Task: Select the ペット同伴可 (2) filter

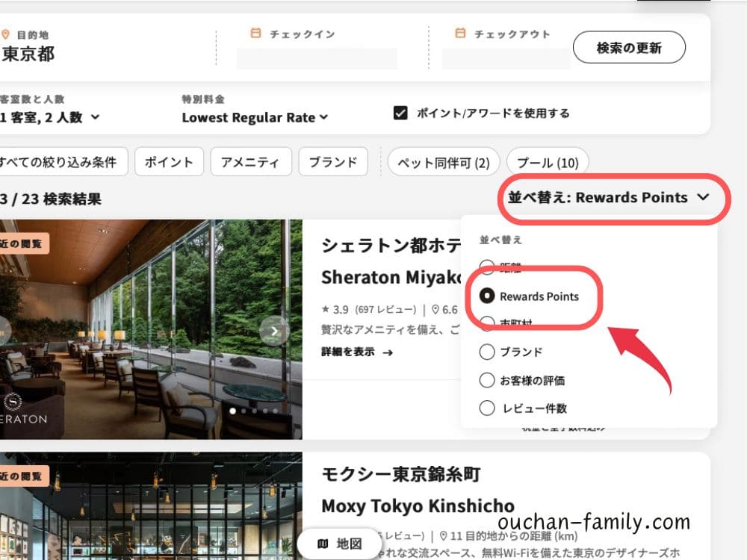Action: (x=444, y=163)
